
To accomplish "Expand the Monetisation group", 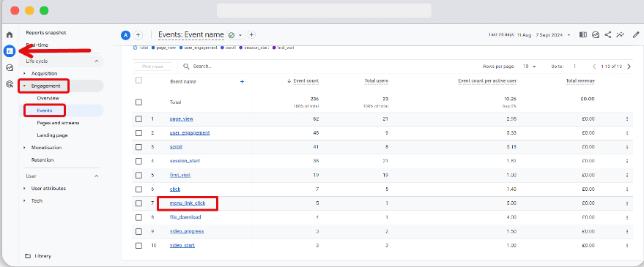I will 25,148.
